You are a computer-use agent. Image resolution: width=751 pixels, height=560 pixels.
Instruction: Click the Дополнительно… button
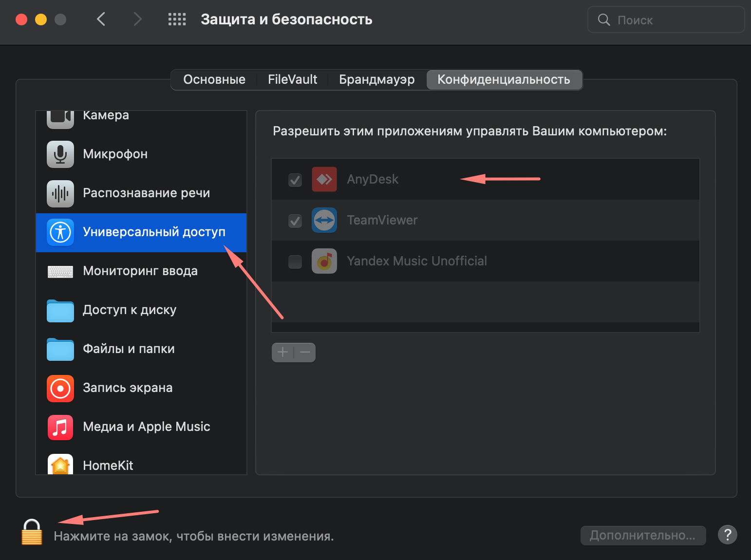[x=643, y=535]
